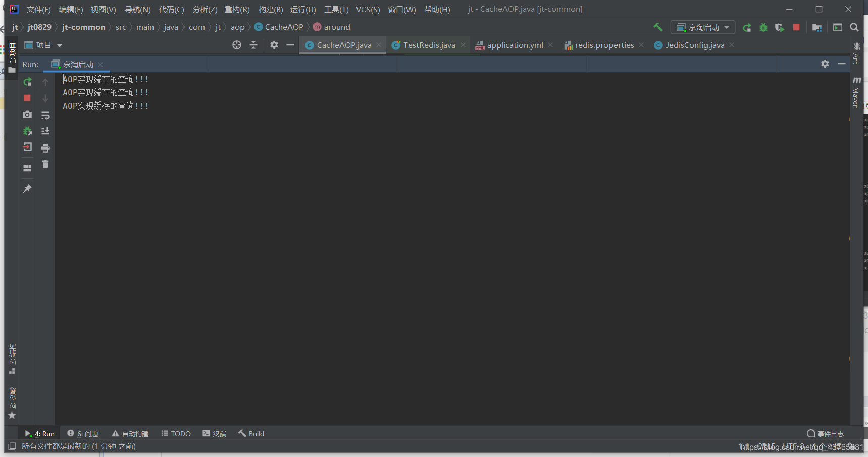
Task: Toggle tool window bars icon in status bar
Action: [x=13, y=446]
